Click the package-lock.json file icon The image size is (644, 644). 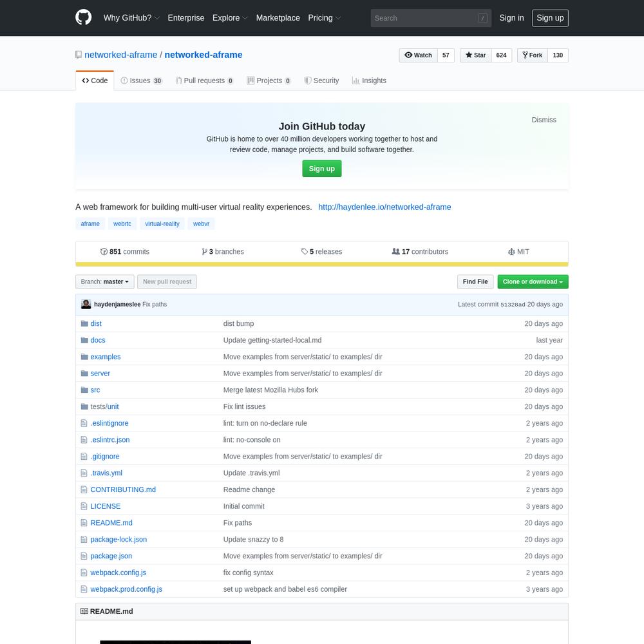point(84,539)
